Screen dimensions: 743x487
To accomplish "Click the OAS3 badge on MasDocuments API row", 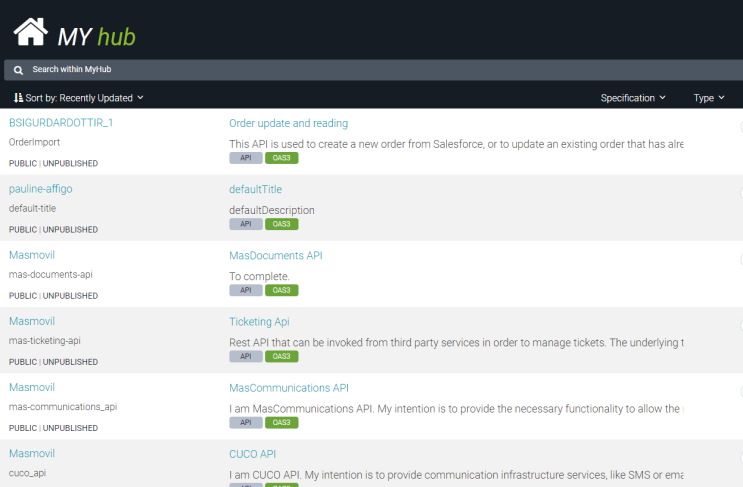I will tap(281, 290).
